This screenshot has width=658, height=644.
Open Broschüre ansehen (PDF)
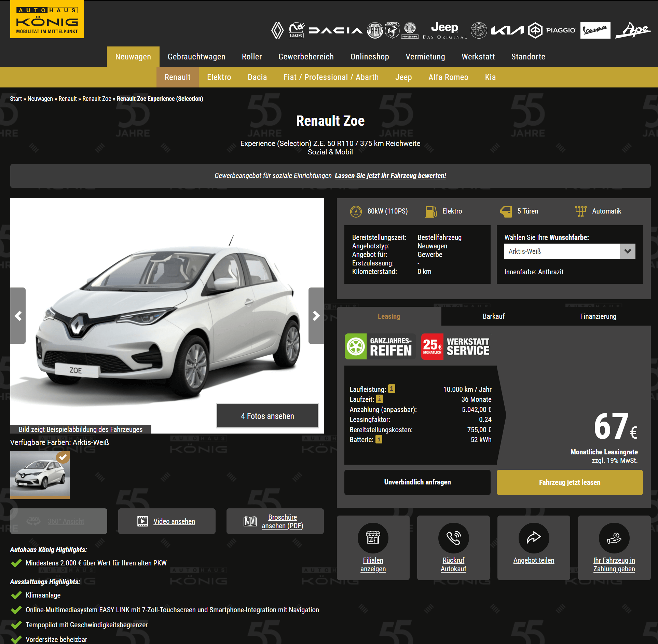(x=275, y=521)
